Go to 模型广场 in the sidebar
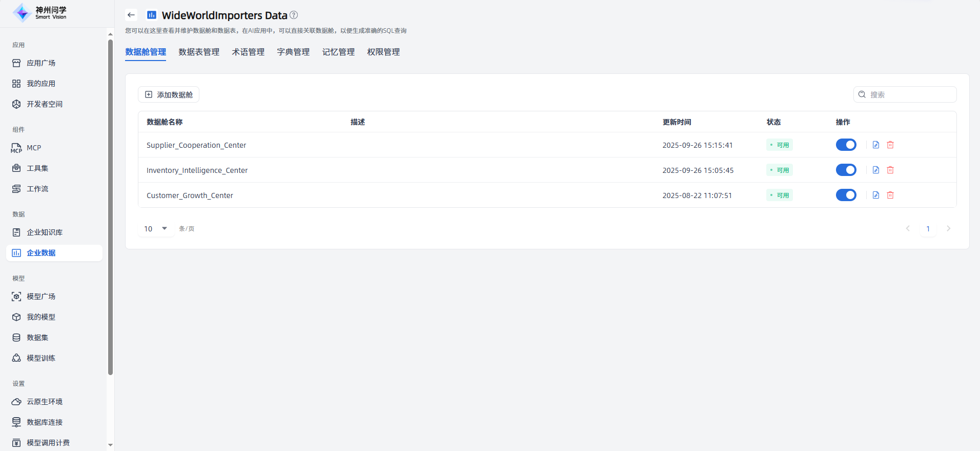980x451 pixels. tap(41, 297)
